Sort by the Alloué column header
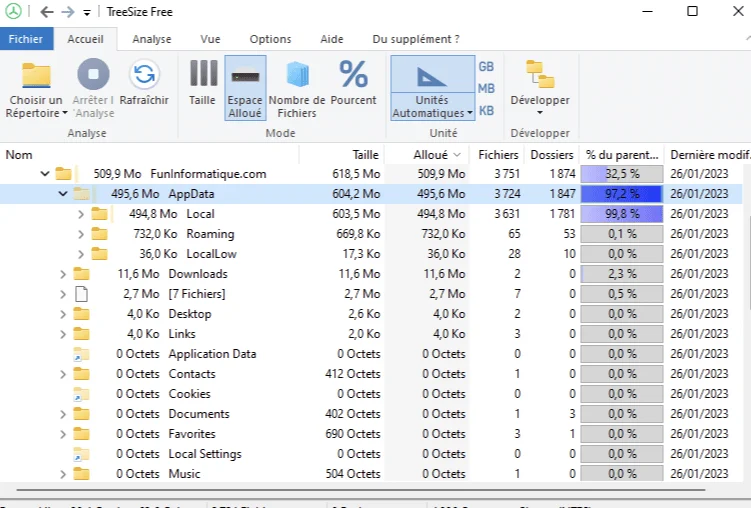 coord(427,155)
